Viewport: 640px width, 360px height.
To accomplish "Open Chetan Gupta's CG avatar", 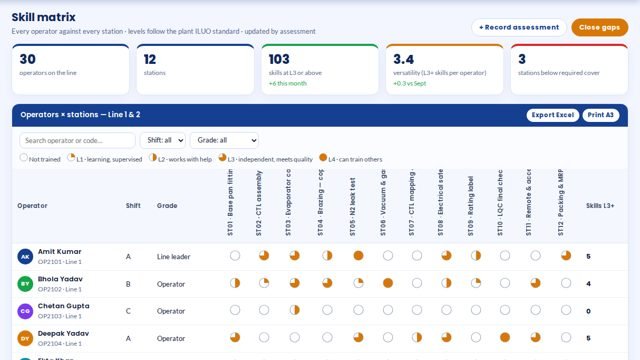I will 25,311.
